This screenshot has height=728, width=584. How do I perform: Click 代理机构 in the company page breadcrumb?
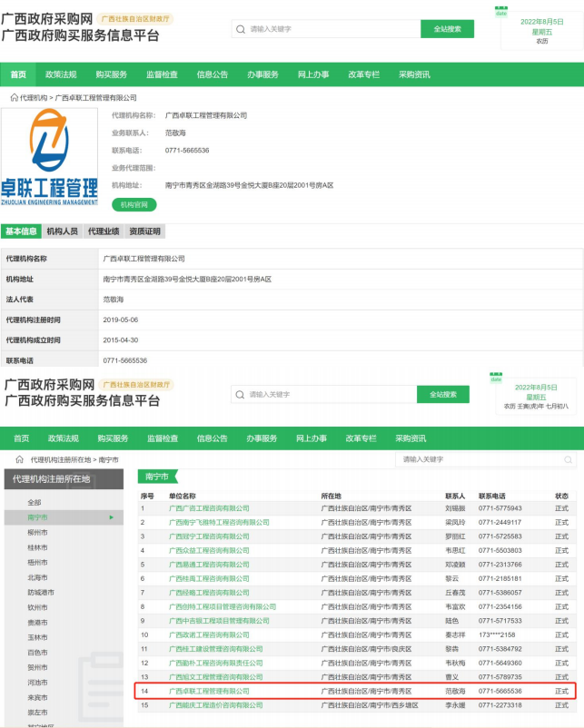34,97
